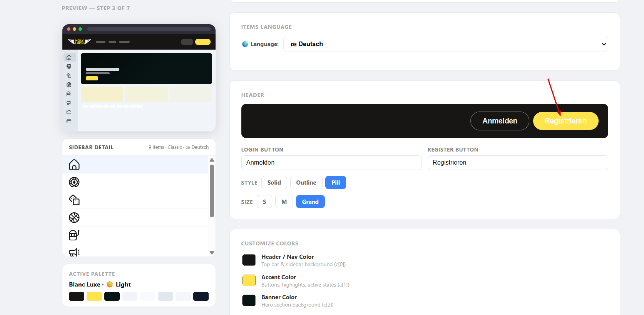
Task: Click the 'Blanc Luxe' palette name
Action: pyautogui.click(x=85, y=285)
